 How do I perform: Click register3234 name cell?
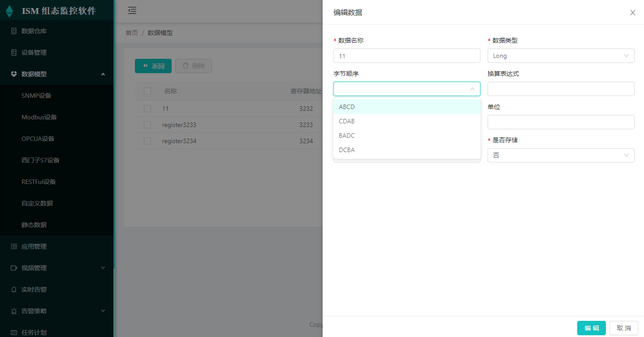click(179, 141)
